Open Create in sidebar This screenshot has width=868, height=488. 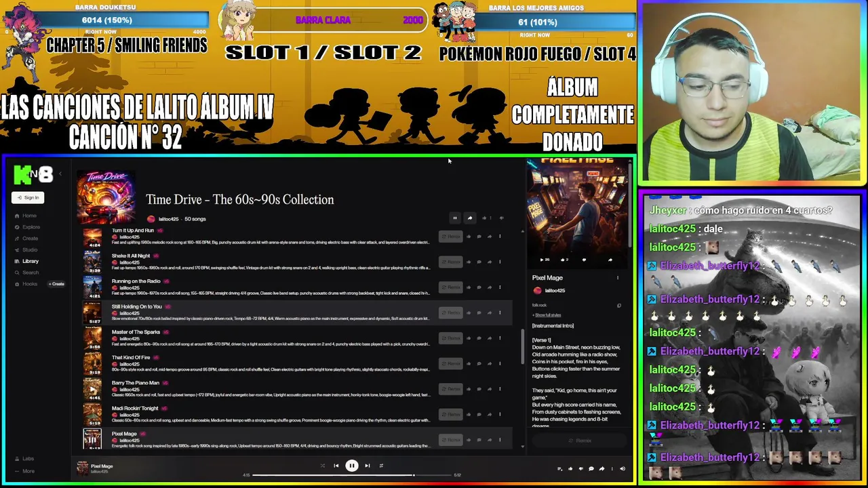pos(26,239)
